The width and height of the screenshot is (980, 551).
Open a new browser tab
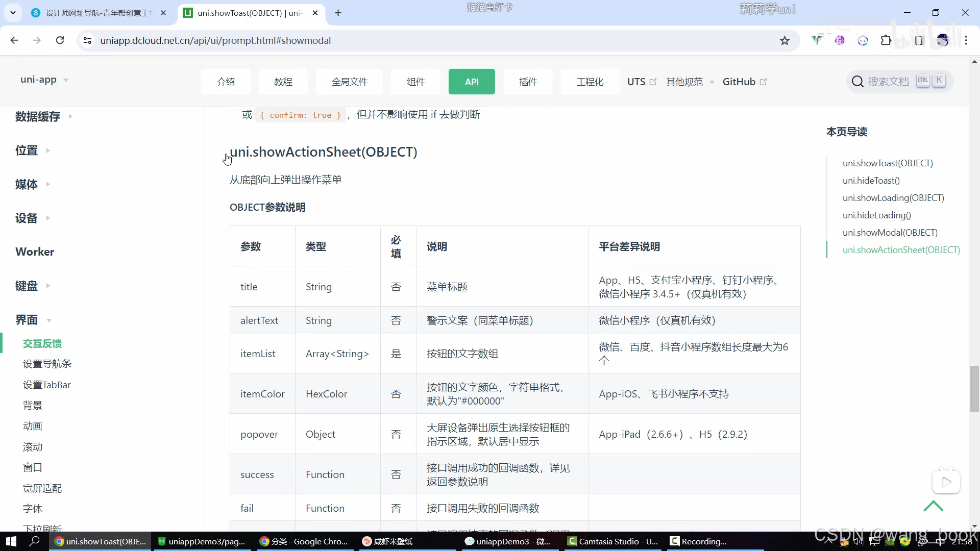click(338, 13)
